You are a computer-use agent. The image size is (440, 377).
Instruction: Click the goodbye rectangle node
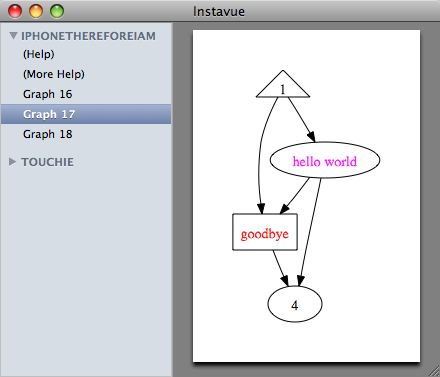(265, 232)
